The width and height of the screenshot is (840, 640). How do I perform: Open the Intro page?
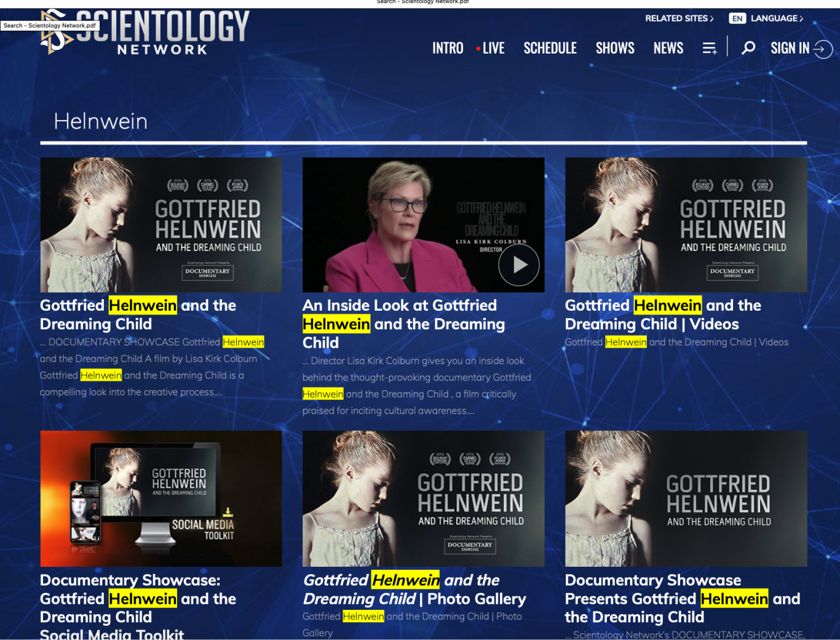[x=448, y=48]
